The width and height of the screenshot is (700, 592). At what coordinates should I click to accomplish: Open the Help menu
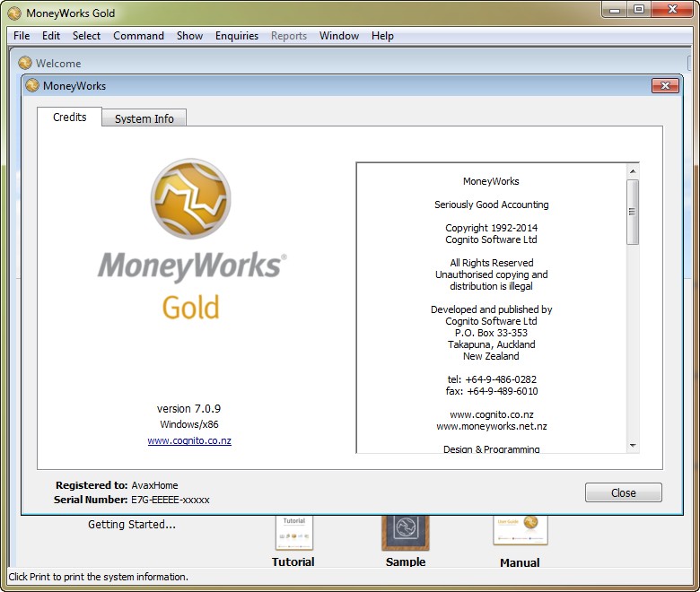[x=382, y=36]
